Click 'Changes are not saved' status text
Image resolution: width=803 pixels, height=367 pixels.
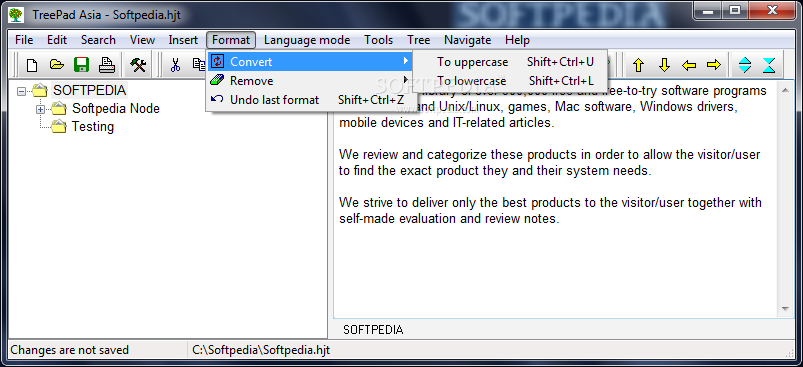coord(70,350)
